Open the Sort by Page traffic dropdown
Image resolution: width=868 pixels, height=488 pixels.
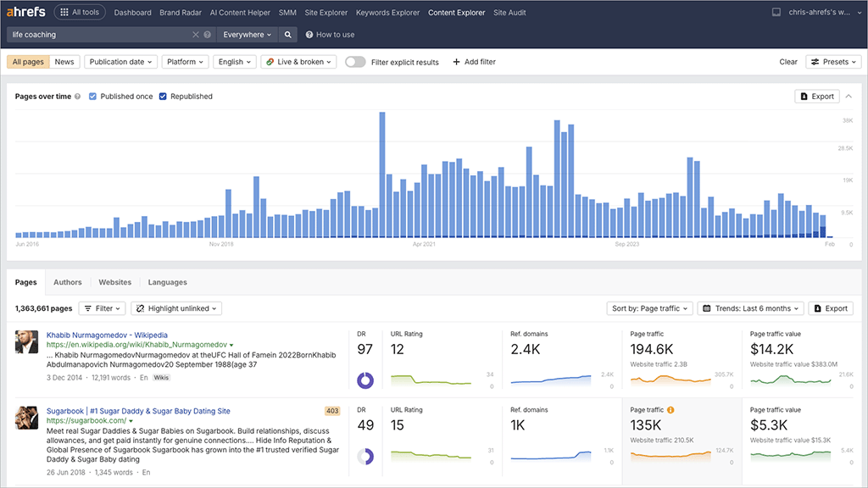coord(650,308)
